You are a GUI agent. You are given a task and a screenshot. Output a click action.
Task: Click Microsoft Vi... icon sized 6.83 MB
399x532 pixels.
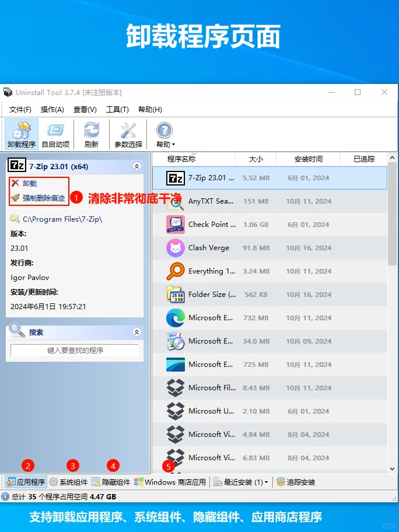point(176,457)
